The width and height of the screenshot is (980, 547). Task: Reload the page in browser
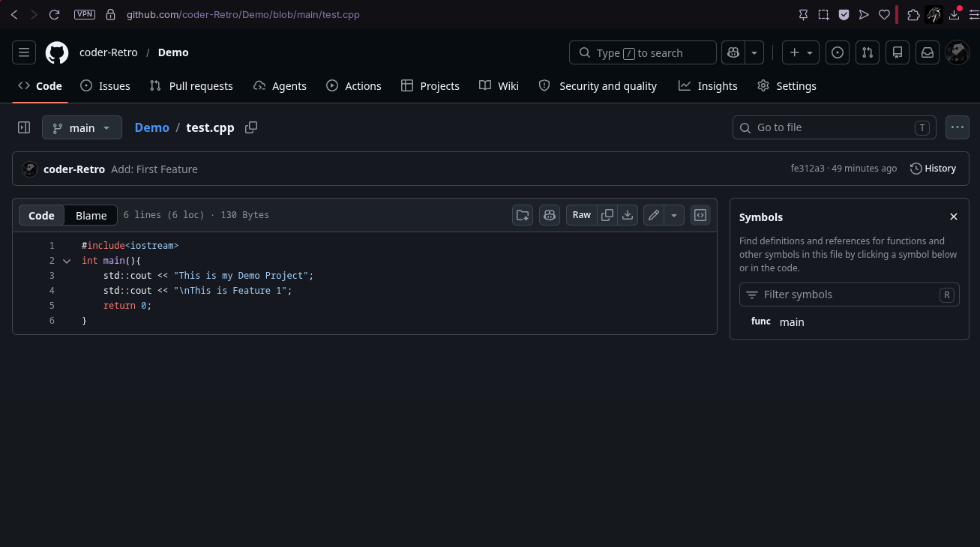[x=54, y=14]
